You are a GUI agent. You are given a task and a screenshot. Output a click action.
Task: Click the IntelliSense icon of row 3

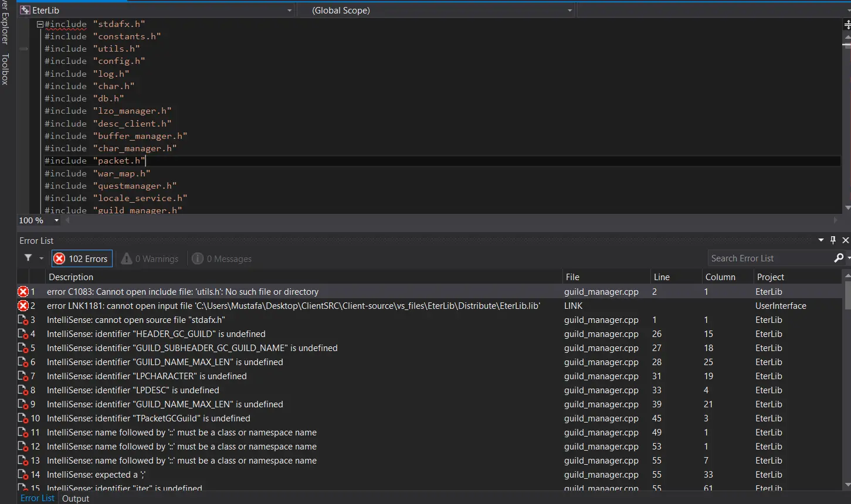(x=23, y=319)
